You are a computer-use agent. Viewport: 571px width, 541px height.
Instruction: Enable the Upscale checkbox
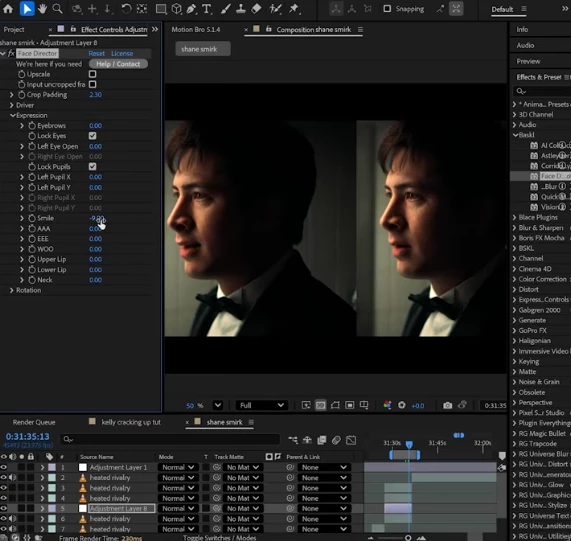(x=92, y=74)
